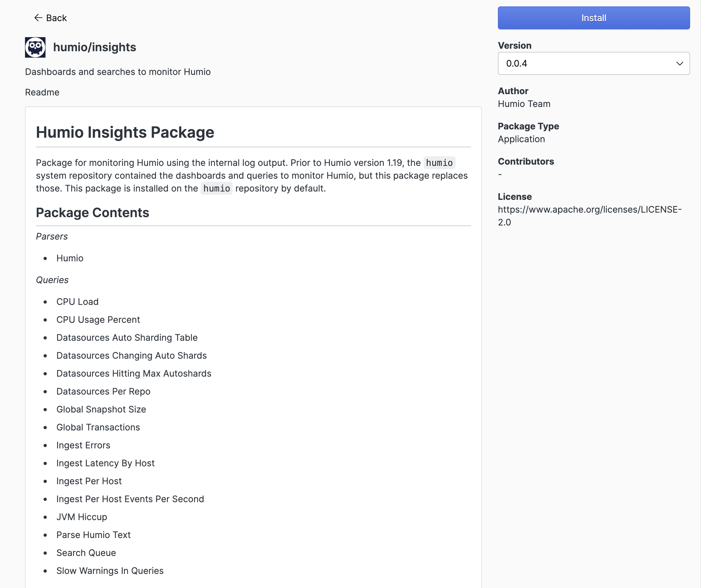Click the Back link text
701x588 pixels.
tap(56, 18)
